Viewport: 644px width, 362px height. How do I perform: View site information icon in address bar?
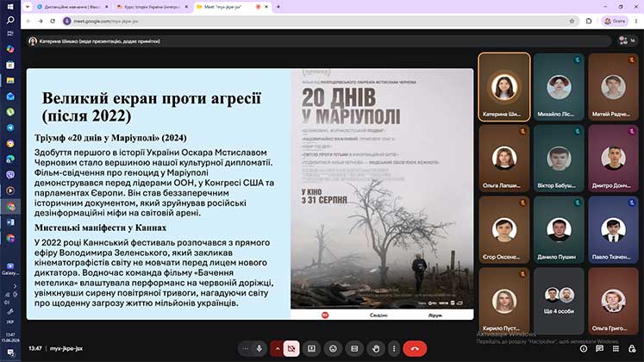pos(67,21)
